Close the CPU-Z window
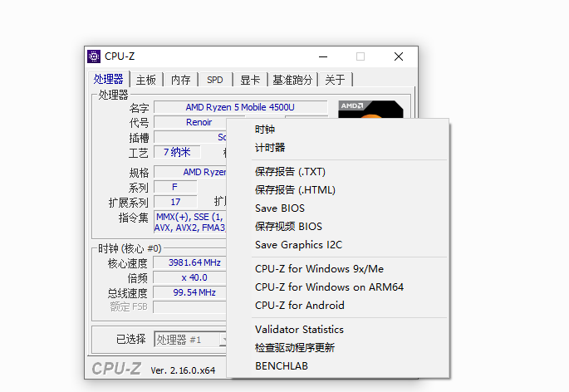This screenshot has height=392, width=569. [x=399, y=56]
